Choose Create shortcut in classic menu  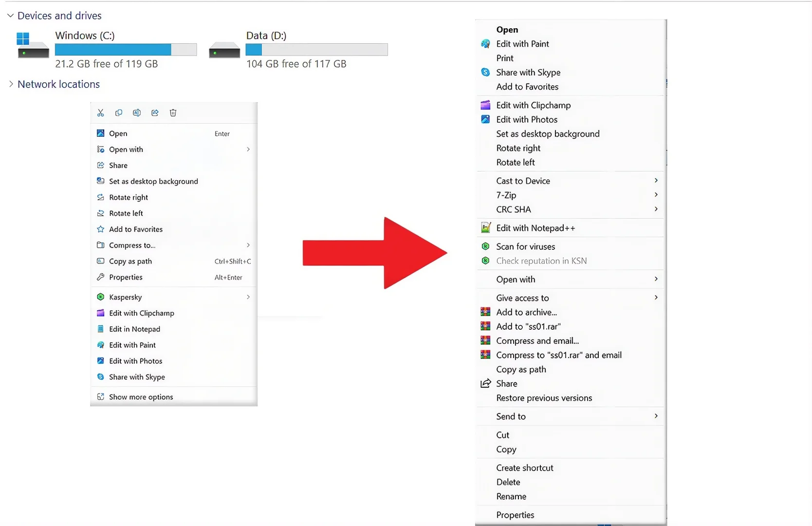571,468
